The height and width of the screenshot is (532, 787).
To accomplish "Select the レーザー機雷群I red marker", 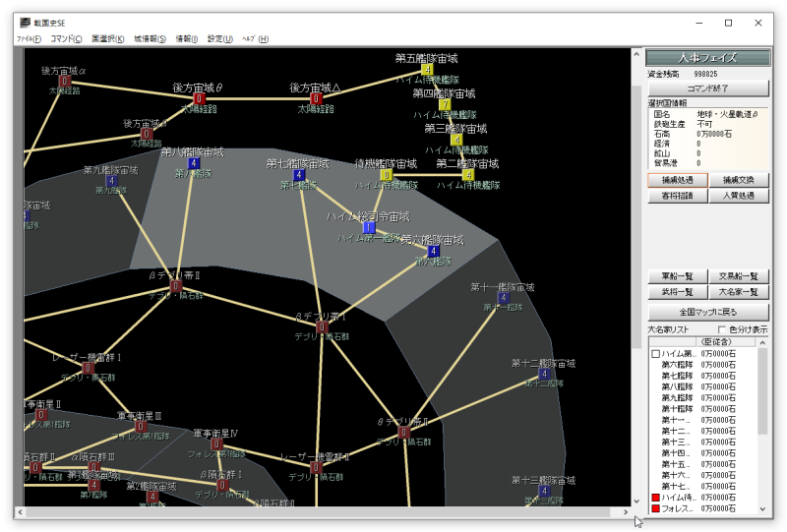I will coord(88,368).
